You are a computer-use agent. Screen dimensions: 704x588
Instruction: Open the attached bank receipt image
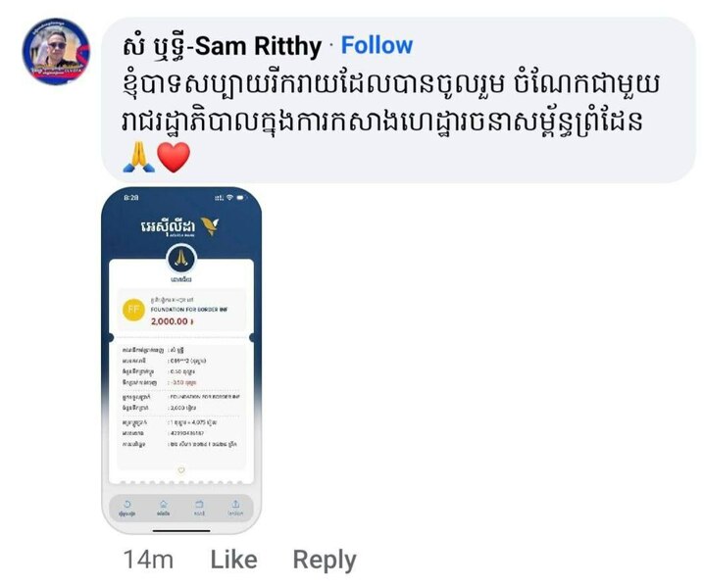pos(181,361)
